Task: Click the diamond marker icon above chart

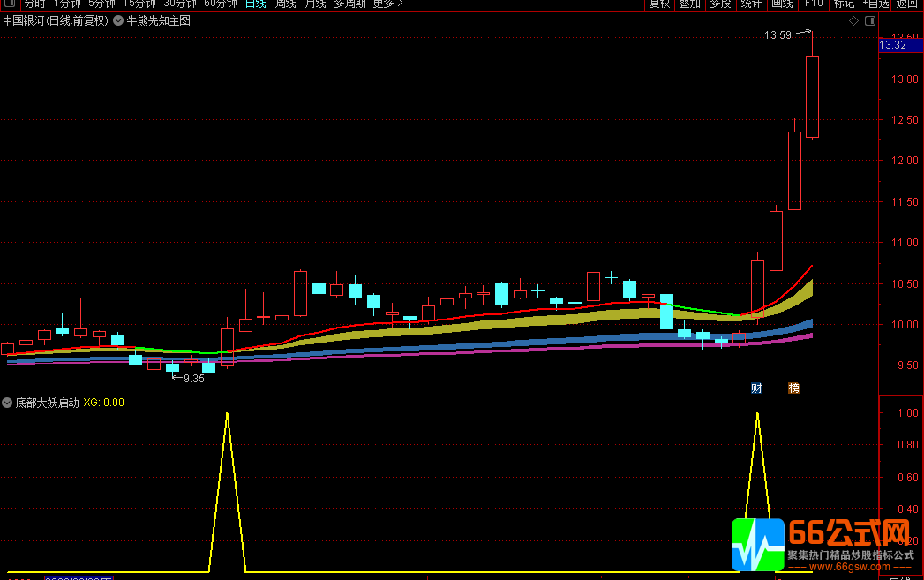Action: [x=854, y=20]
